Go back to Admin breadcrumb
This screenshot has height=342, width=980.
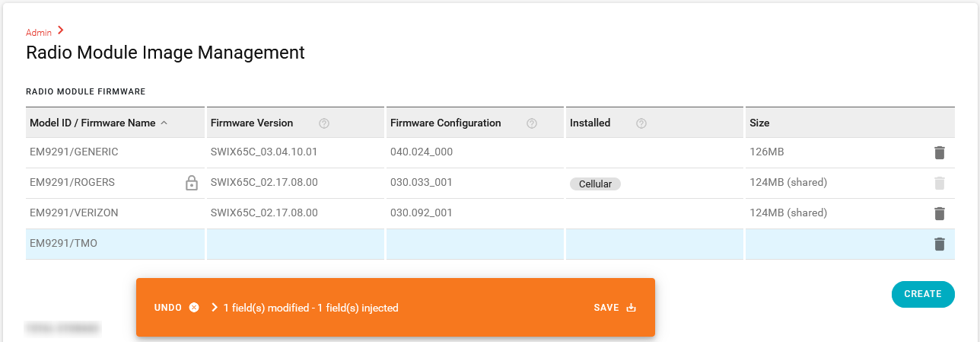tap(39, 33)
